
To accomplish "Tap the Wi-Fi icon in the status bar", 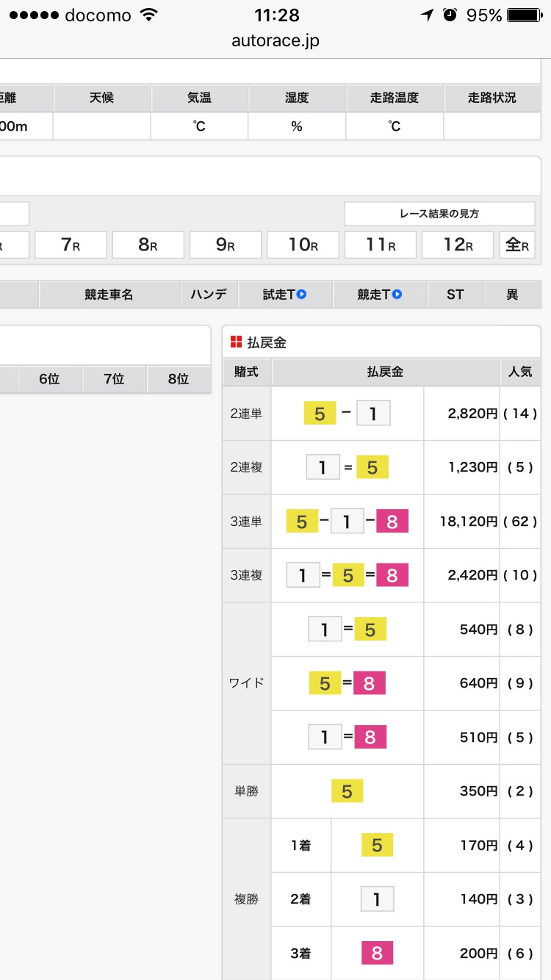I will [149, 15].
